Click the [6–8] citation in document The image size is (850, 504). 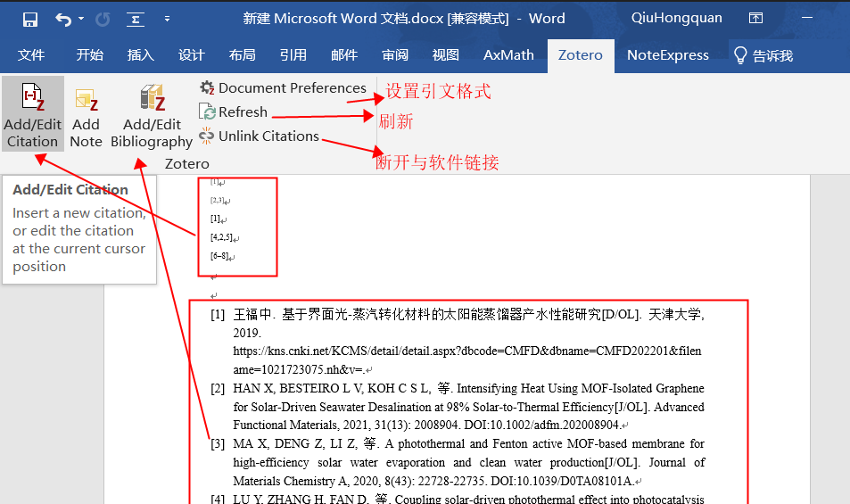point(219,256)
